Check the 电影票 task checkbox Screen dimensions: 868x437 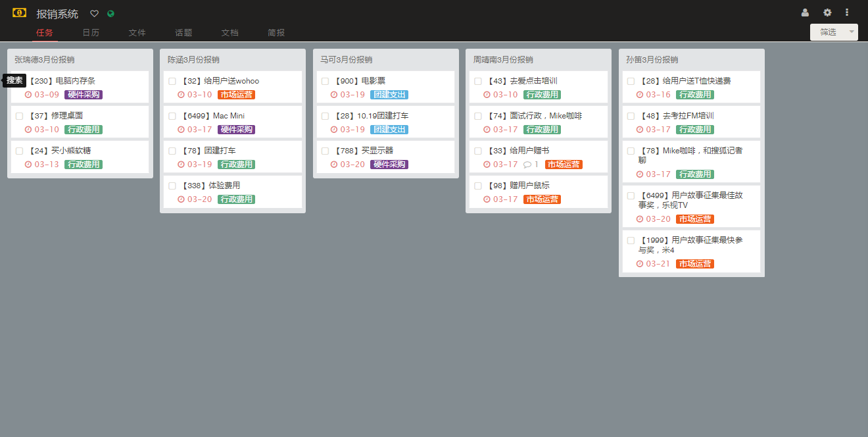(325, 81)
